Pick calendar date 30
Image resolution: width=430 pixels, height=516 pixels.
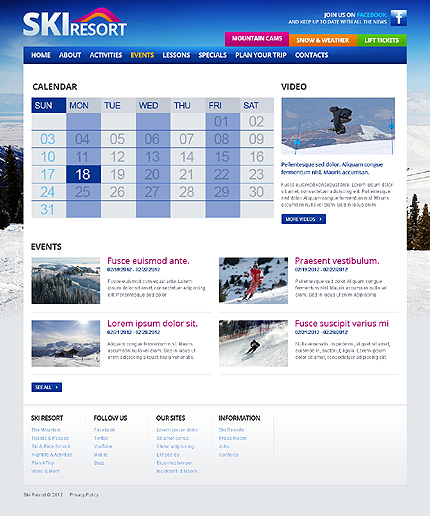257,192
